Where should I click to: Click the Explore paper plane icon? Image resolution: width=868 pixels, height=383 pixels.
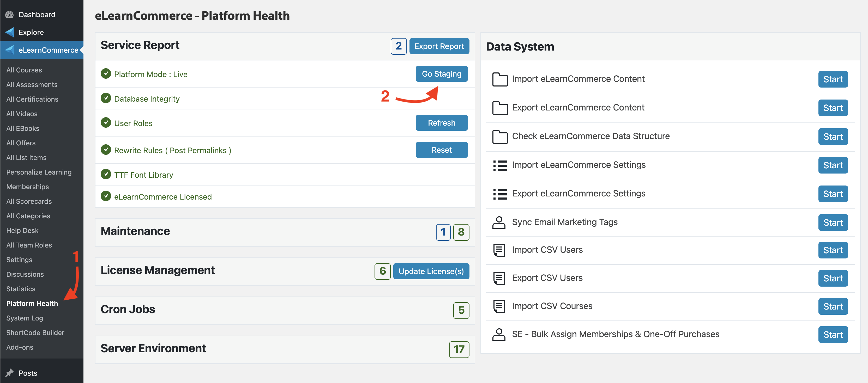[9, 32]
